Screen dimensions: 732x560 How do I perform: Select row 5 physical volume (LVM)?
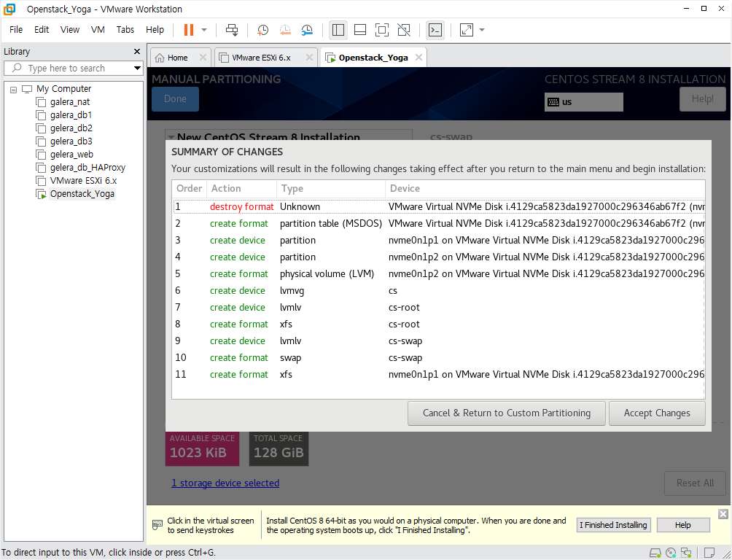pyautogui.click(x=438, y=273)
